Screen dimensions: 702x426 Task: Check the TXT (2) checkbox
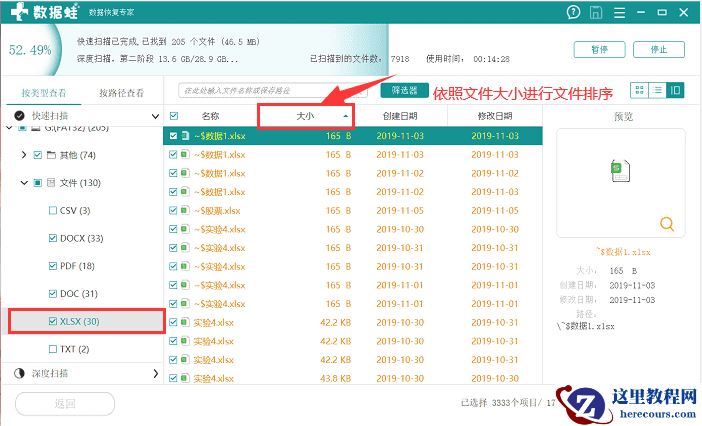click(x=53, y=349)
